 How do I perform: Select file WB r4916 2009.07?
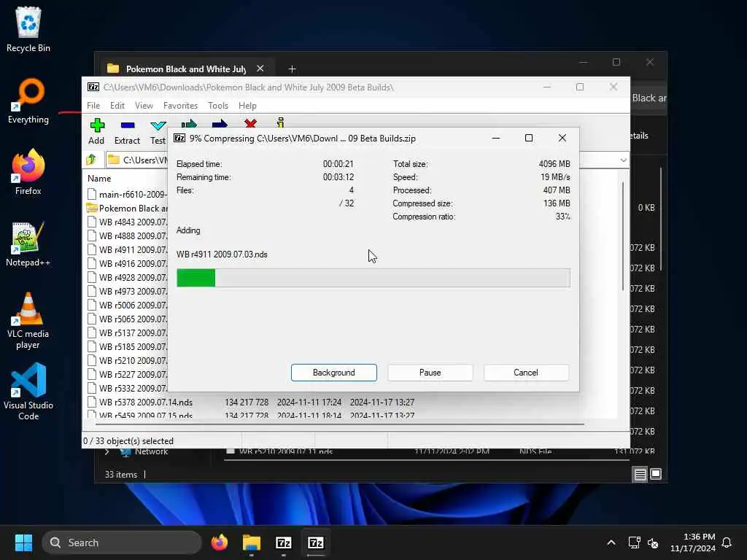click(127, 263)
